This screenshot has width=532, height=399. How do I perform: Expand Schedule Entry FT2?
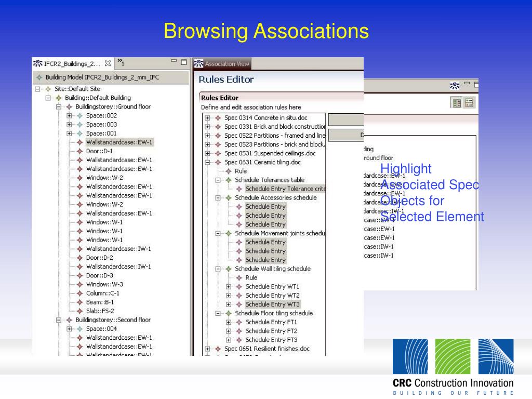tap(229, 331)
